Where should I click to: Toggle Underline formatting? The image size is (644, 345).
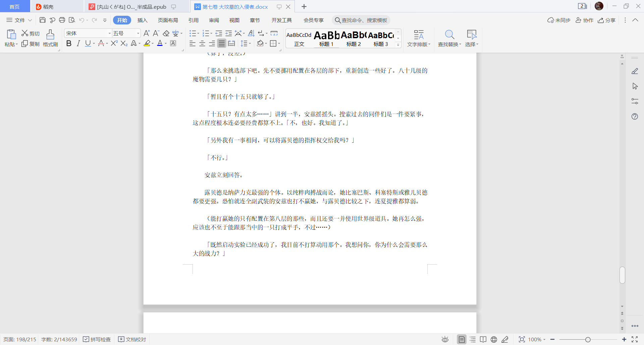pyautogui.click(x=88, y=43)
